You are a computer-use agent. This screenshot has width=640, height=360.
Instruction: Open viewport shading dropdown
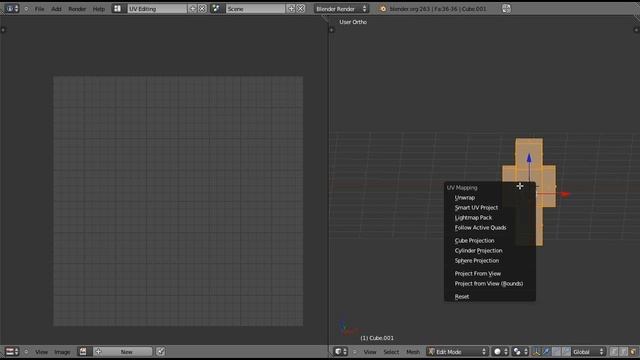[x=500, y=351]
